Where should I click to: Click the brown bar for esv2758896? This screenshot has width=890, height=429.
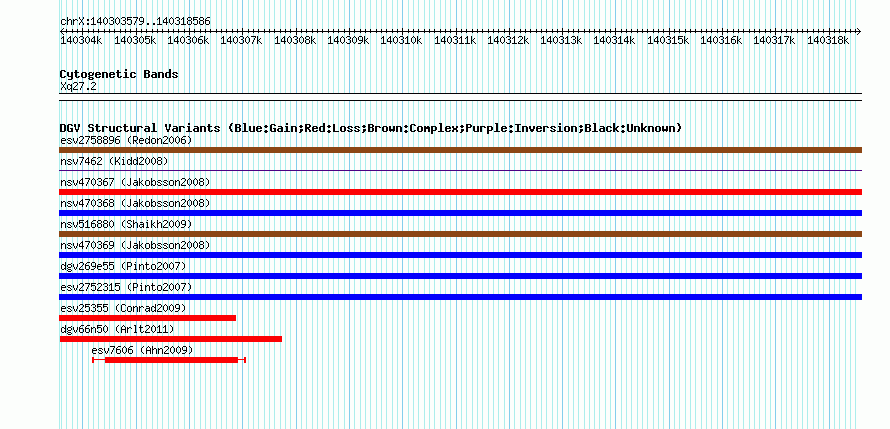coord(460,150)
